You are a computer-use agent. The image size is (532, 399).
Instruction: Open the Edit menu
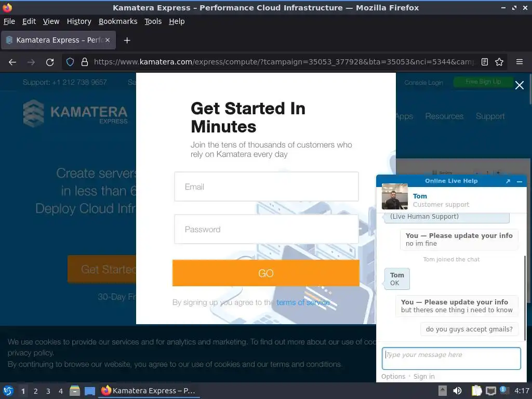[x=29, y=21]
